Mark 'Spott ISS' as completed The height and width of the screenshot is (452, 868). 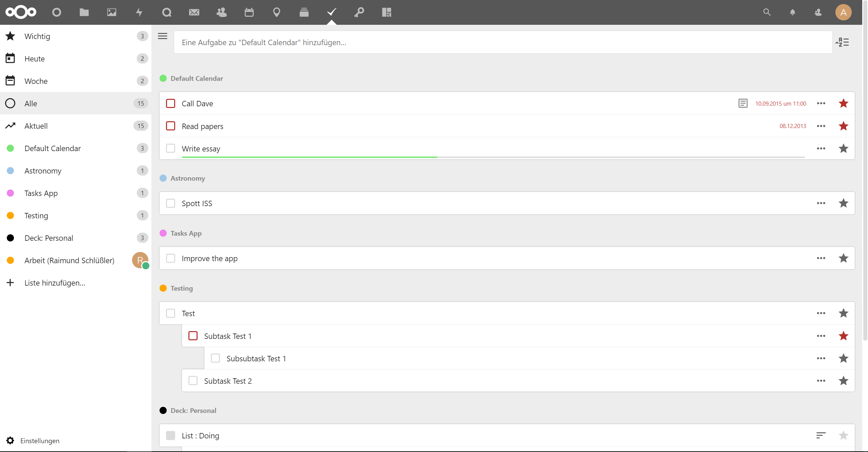click(171, 203)
